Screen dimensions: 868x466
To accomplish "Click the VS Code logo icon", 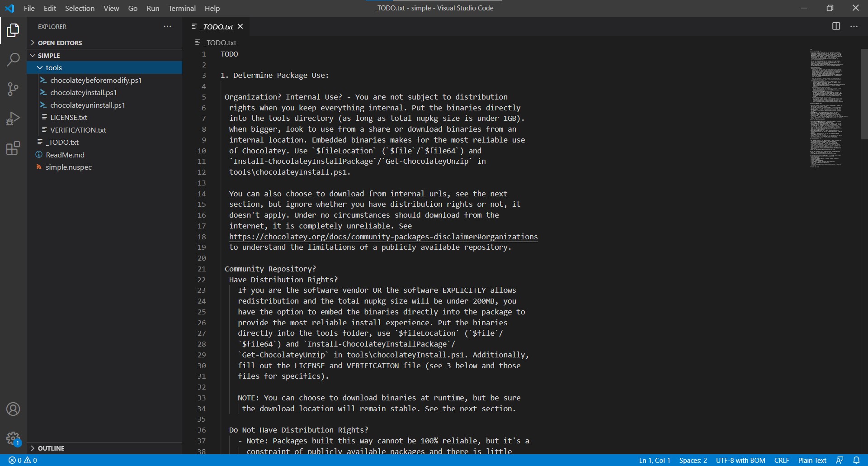I will (9, 8).
